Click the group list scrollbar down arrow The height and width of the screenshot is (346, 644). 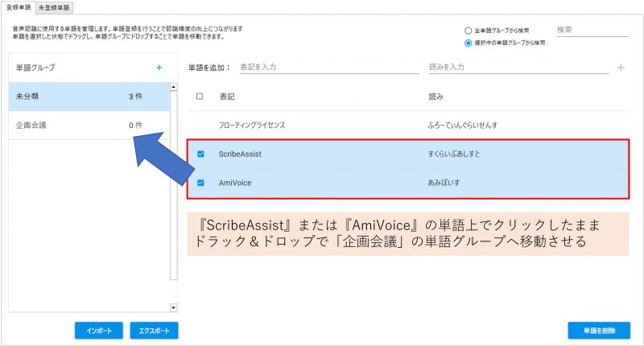[173, 308]
